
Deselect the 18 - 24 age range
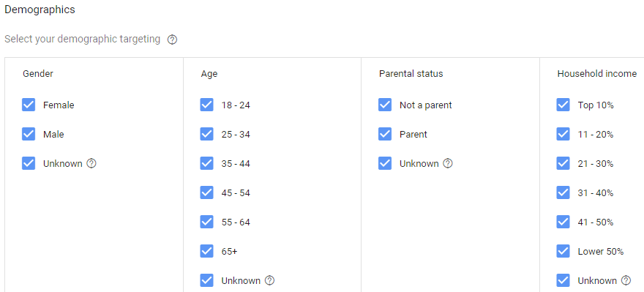pyautogui.click(x=206, y=105)
